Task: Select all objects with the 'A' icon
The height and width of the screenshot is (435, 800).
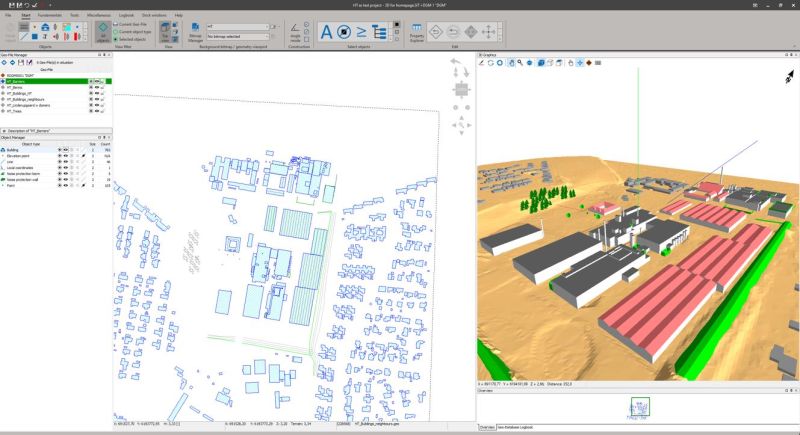Action: tap(326, 32)
